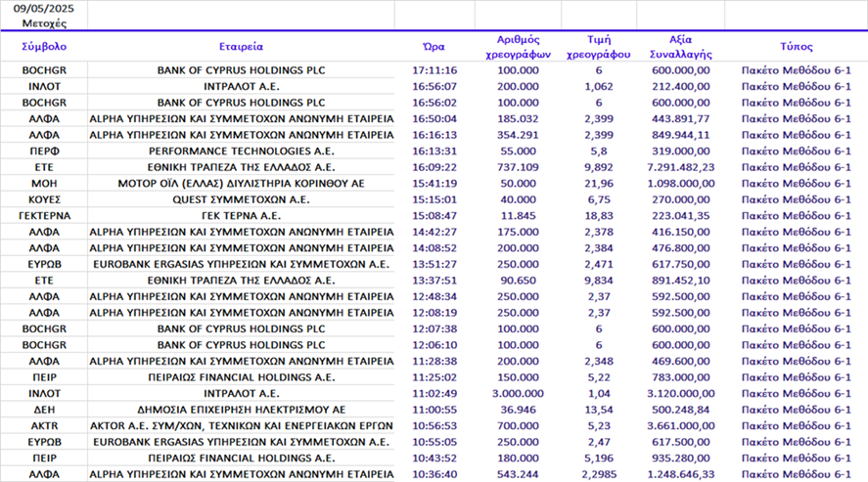The height and width of the screenshot is (482, 868).
Task: Click PERFORMANCE TECHNOLOGIES Α.Ε. company cell
Action: point(241,151)
